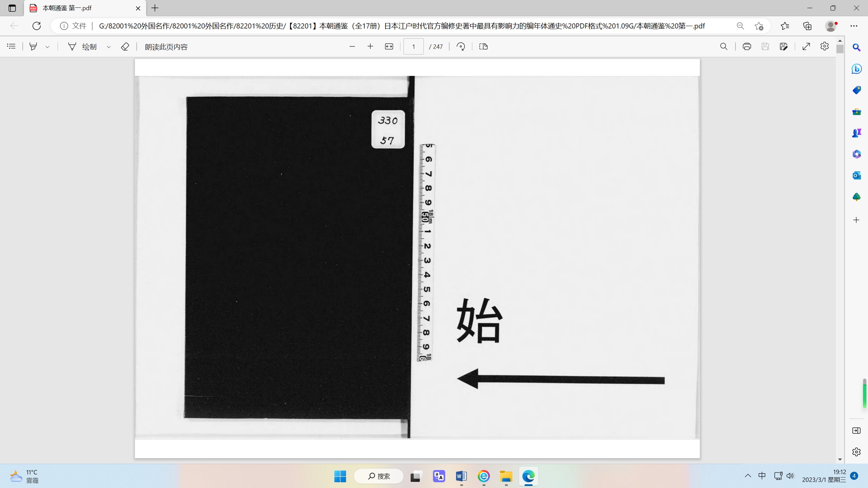Open Windows Start menu
The height and width of the screenshot is (488, 868).
tap(340, 476)
